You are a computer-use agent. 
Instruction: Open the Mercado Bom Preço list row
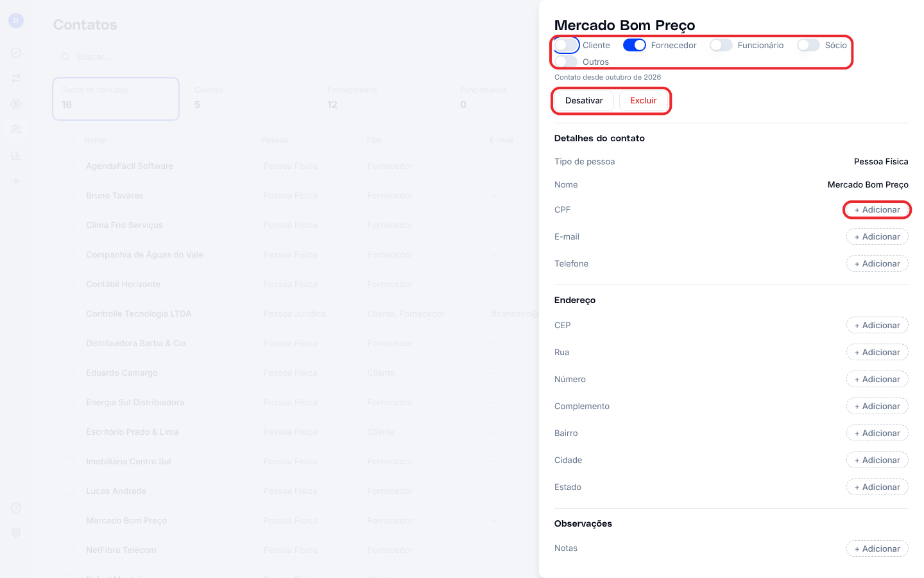(295, 521)
